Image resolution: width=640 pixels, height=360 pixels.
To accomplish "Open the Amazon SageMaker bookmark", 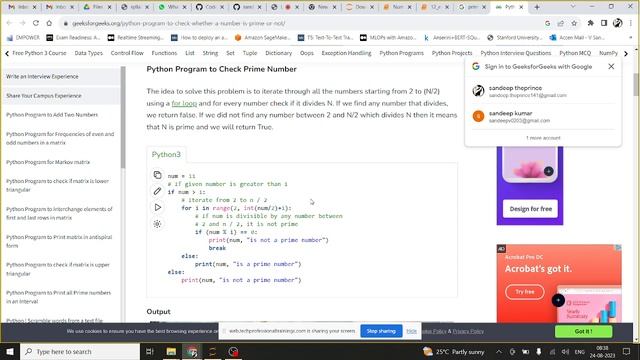I will click(x=262, y=38).
